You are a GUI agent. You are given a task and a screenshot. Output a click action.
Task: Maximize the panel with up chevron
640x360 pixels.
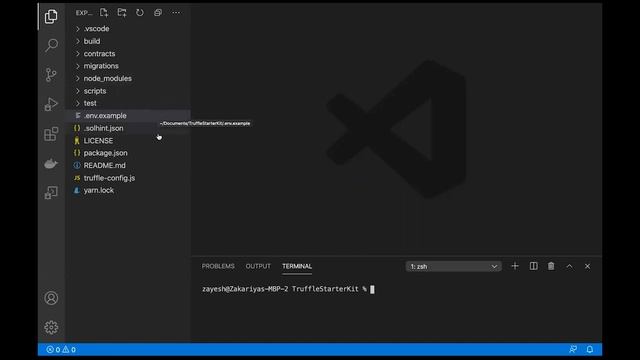(x=569, y=267)
